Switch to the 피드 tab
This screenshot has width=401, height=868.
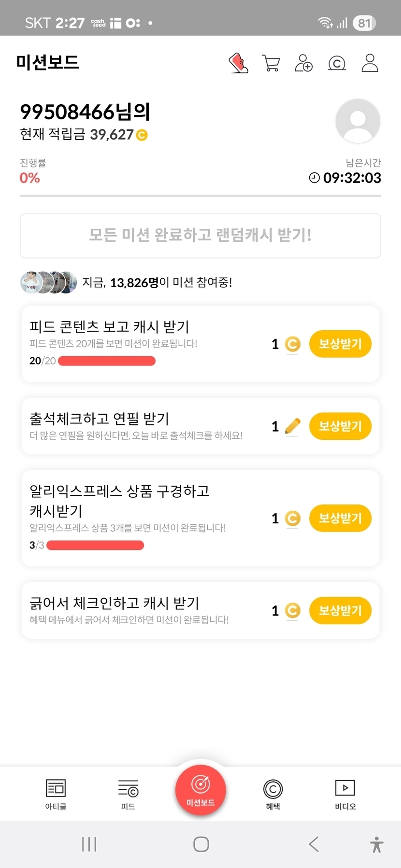click(x=128, y=794)
